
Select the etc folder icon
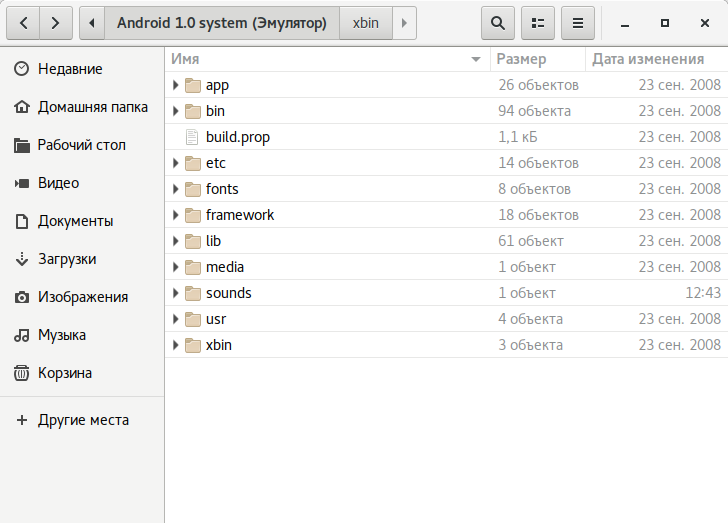point(193,163)
